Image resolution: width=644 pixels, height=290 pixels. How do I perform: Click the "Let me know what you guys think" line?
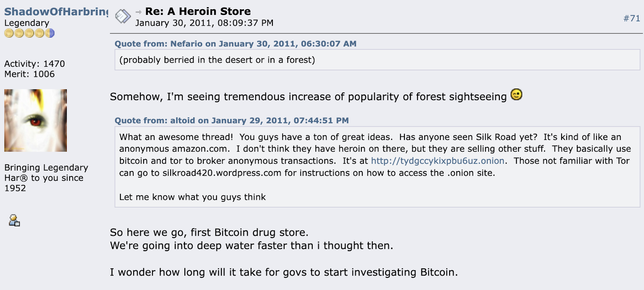[192, 197]
